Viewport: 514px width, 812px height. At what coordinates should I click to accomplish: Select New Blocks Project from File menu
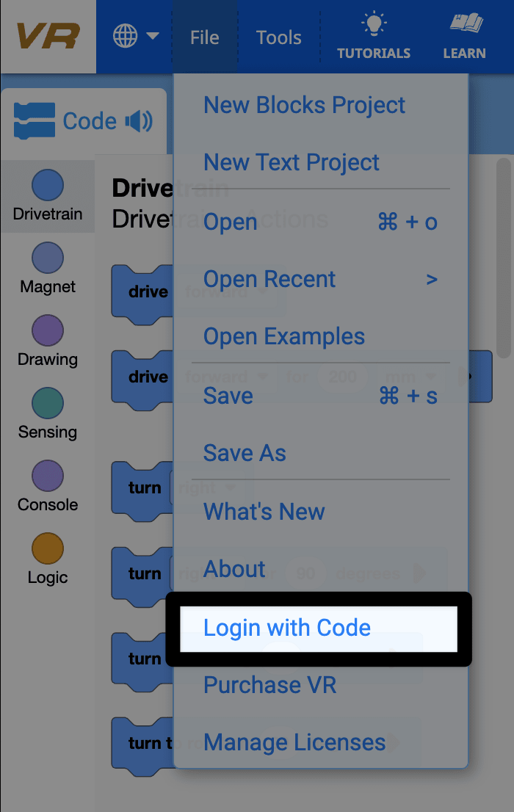[304, 105]
